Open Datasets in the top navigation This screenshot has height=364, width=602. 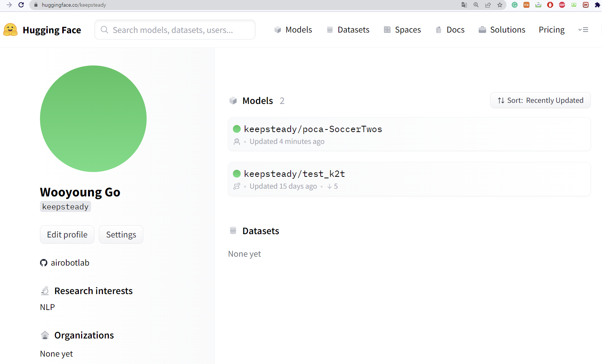click(348, 30)
